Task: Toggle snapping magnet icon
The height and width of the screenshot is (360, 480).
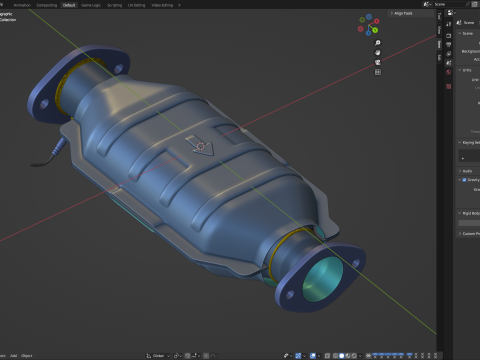Action: [187, 356]
